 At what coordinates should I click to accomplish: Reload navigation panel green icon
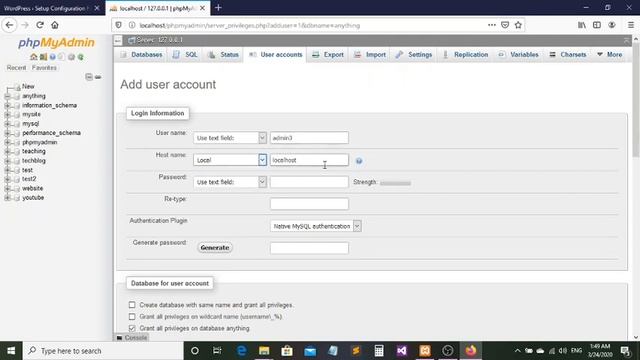coord(81,57)
